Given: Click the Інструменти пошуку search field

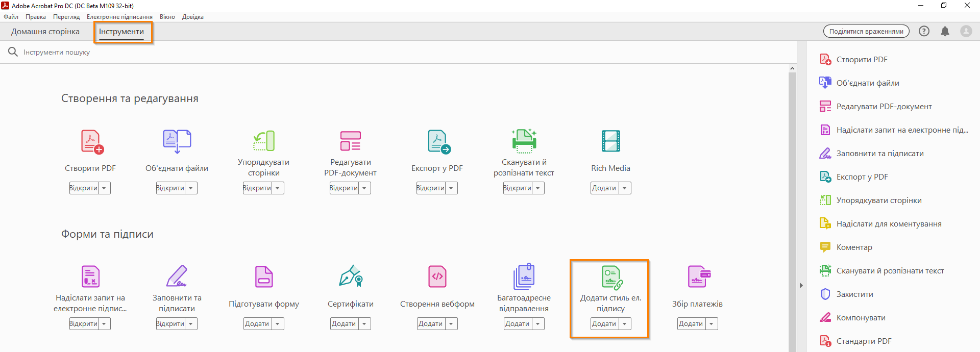Looking at the screenshot, I should click(398, 52).
